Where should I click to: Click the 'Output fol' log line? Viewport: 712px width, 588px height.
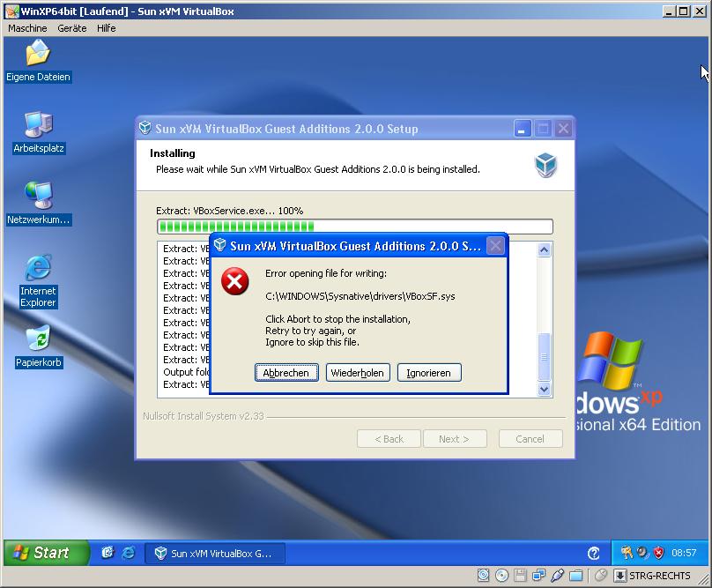click(186, 372)
